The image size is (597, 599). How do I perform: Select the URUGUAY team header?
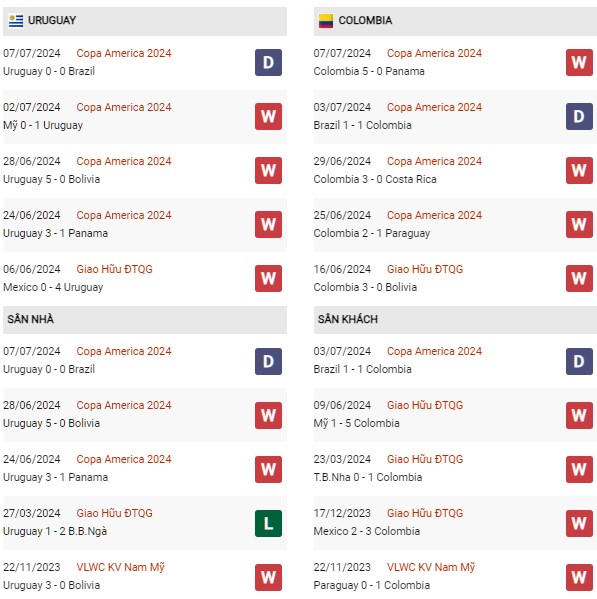click(x=145, y=21)
